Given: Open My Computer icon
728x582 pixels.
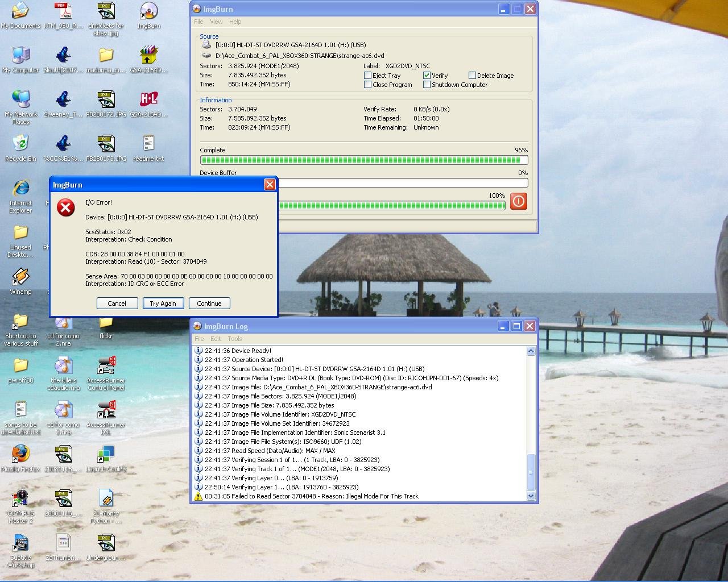Looking at the screenshot, I should (20, 60).
